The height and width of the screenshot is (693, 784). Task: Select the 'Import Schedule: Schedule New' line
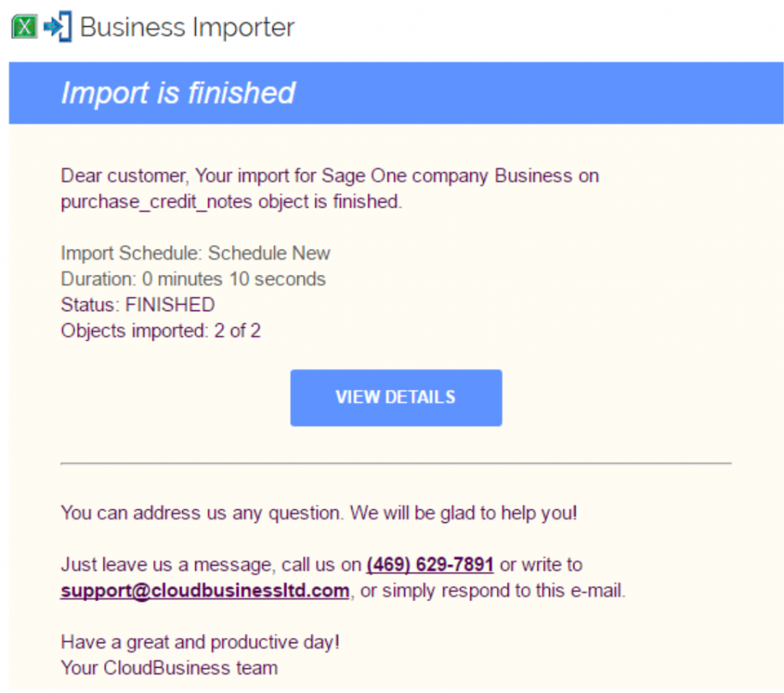tap(195, 253)
